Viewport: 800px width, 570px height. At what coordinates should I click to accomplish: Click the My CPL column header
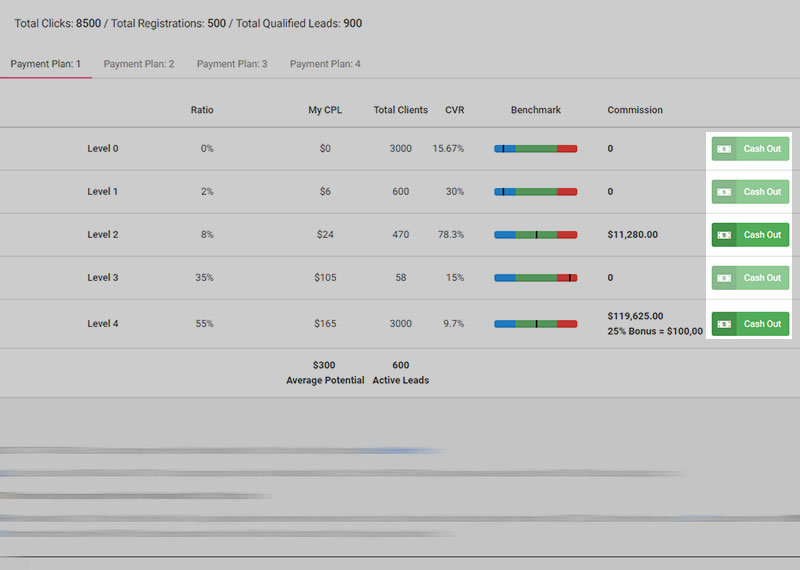pos(325,110)
